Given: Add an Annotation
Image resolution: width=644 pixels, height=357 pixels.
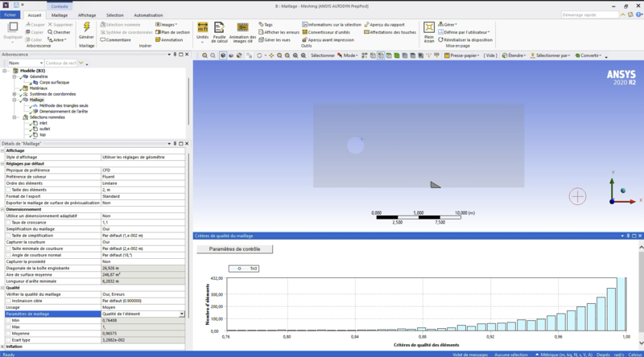Looking at the screenshot, I should (x=169, y=40).
